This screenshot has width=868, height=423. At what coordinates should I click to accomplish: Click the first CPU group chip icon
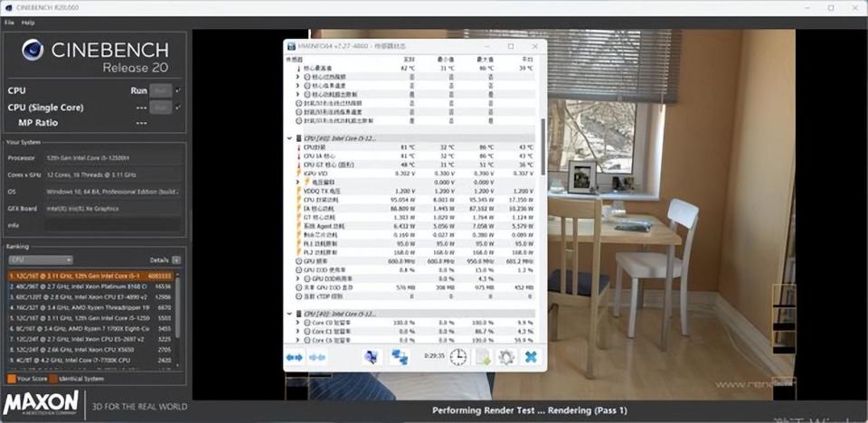(299, 138)
